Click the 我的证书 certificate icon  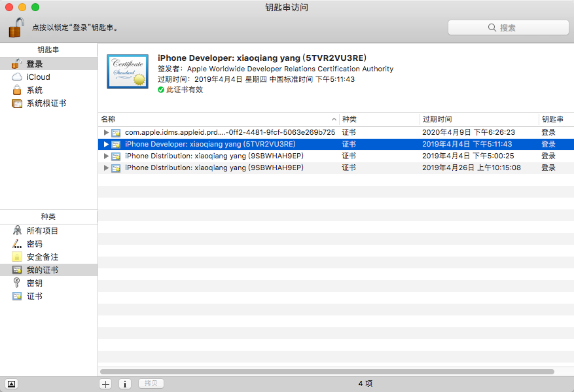(x=17, y=270)
